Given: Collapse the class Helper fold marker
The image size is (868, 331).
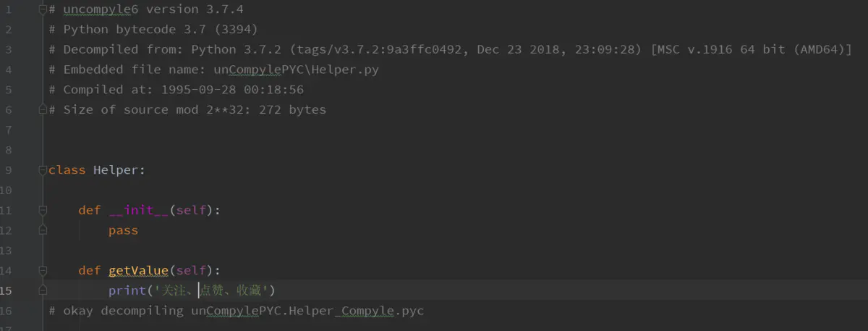Looking at the screenshot, I should pyautogui.click(x=43, y=170).
